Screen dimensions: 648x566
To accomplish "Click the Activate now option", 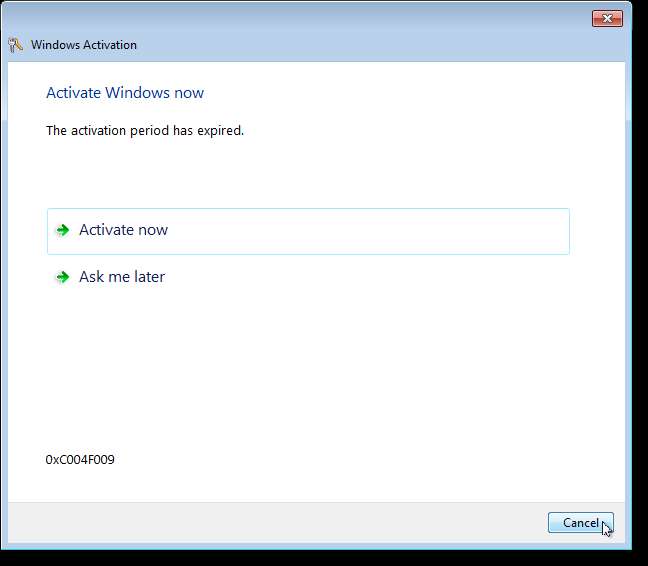I will tap(308, 231).
